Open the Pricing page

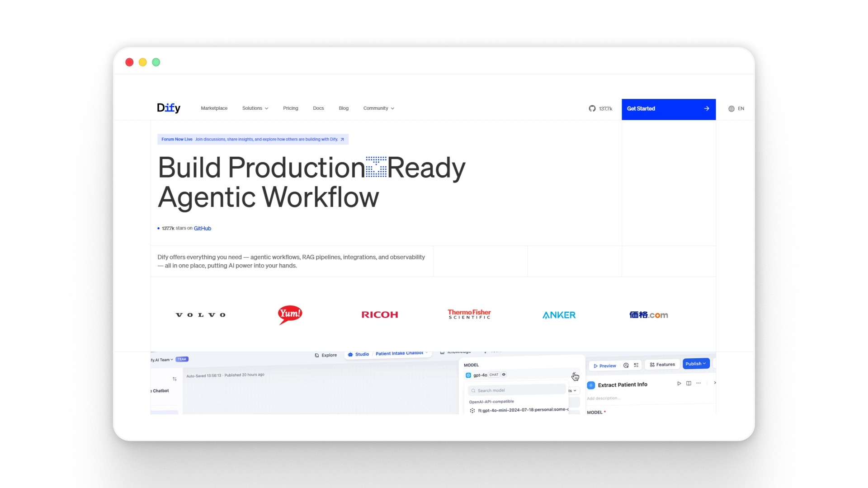tap(291, 108)
